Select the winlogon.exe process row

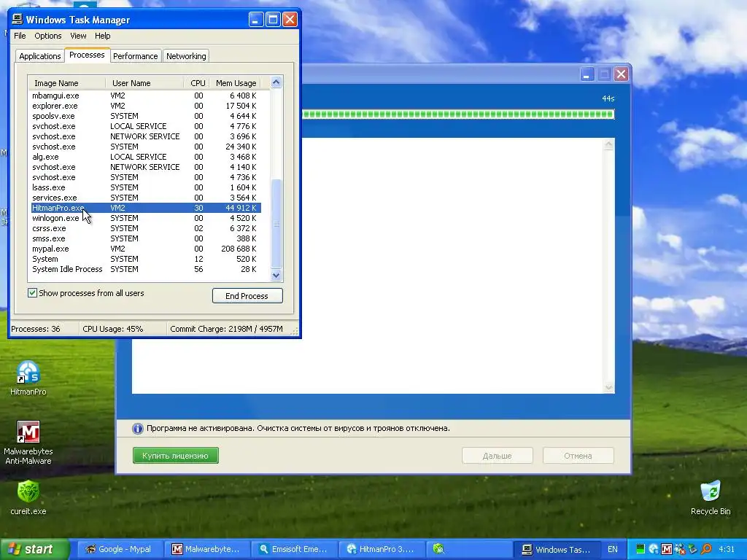pyautogui.click(x=145, y=218)
